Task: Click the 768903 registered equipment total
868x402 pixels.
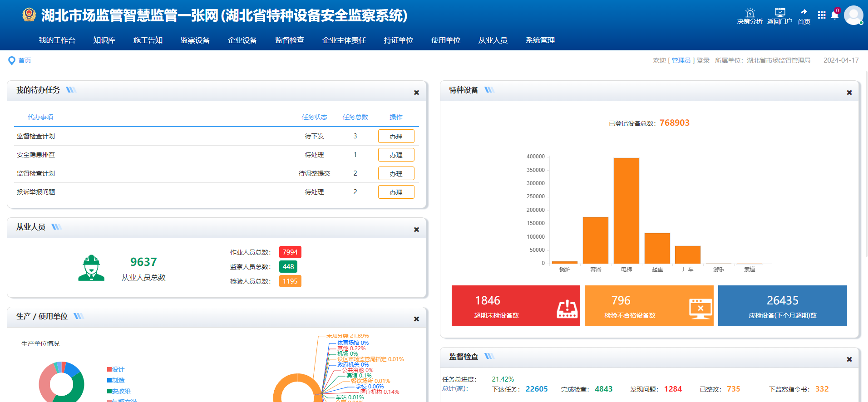Action: tap(675, 123)
